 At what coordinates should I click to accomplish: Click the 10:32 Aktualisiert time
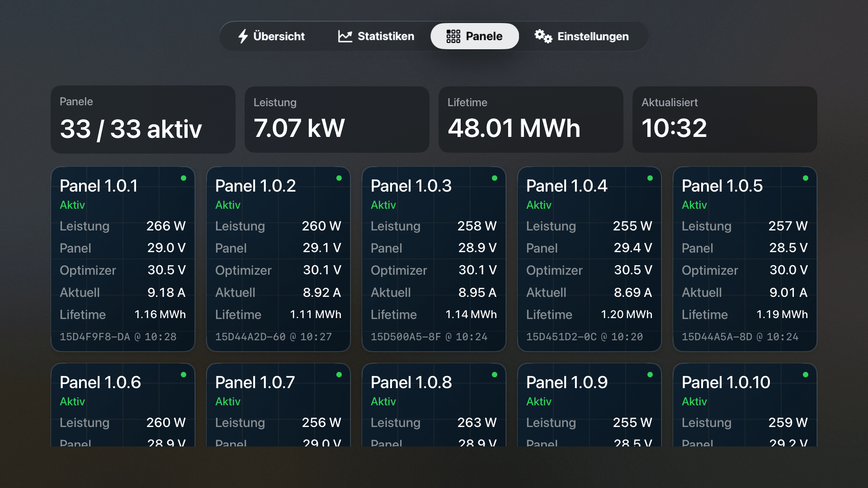(x=674, y=128)
